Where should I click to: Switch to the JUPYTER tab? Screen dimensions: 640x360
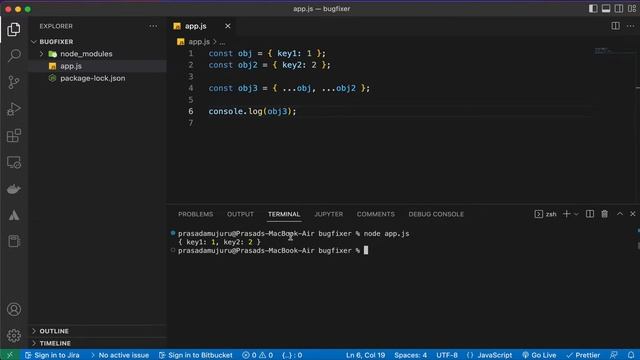click(329, 214)
